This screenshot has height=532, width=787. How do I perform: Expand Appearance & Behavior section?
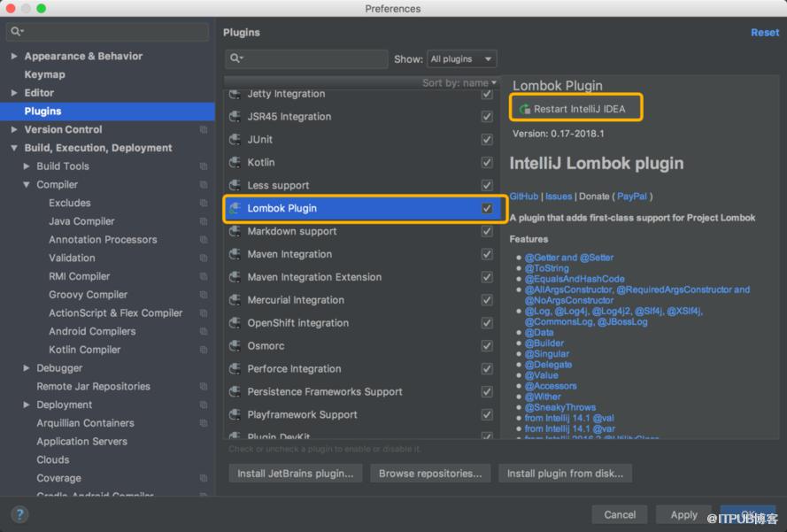pos(14,57)
